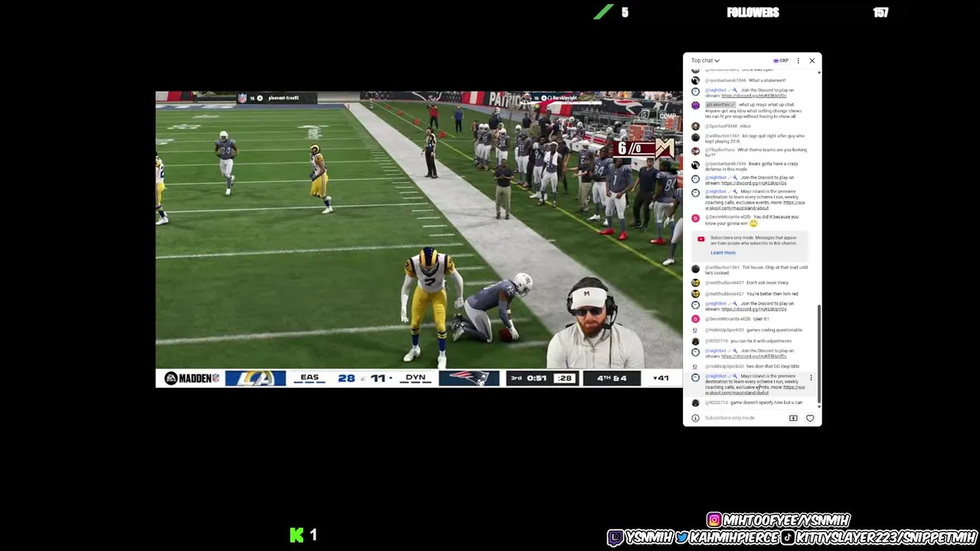Image resolution: width=980 pixels, height=551 pixels.
Task: Click the XP crown badge in chat header
Action: pyautogui.click(x=781, y=60)
